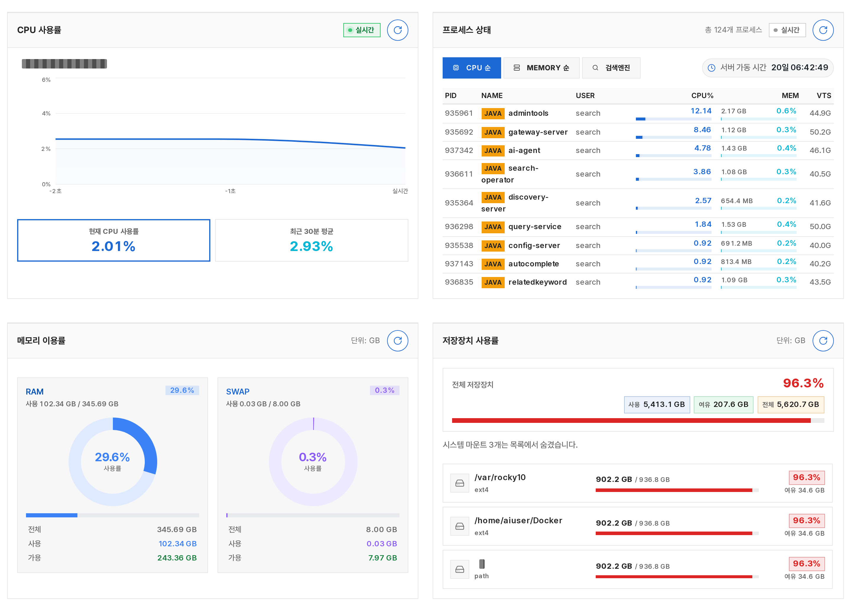Select the 현재 CPU 사용률 card
The height and width of the screenshot is (616, 851).
(114, 240)
